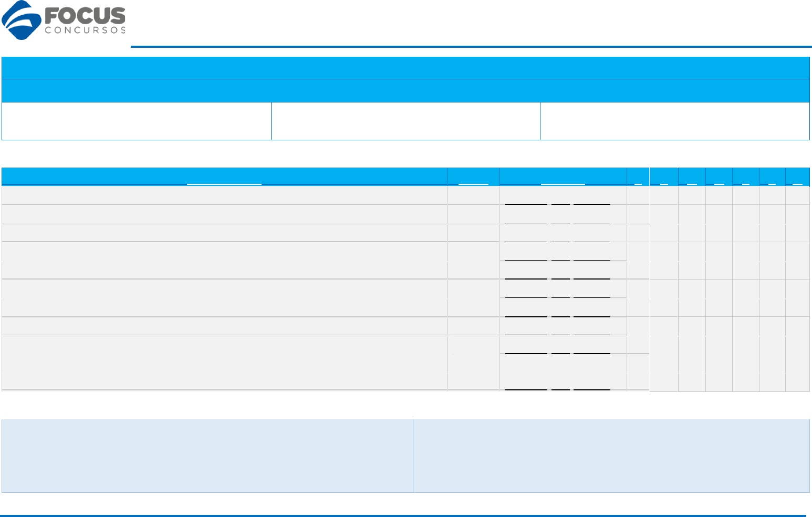The image size is (812, 517).
Task: Click the gray FOCUS wordmark text
Action: click(x=85, y=16)
